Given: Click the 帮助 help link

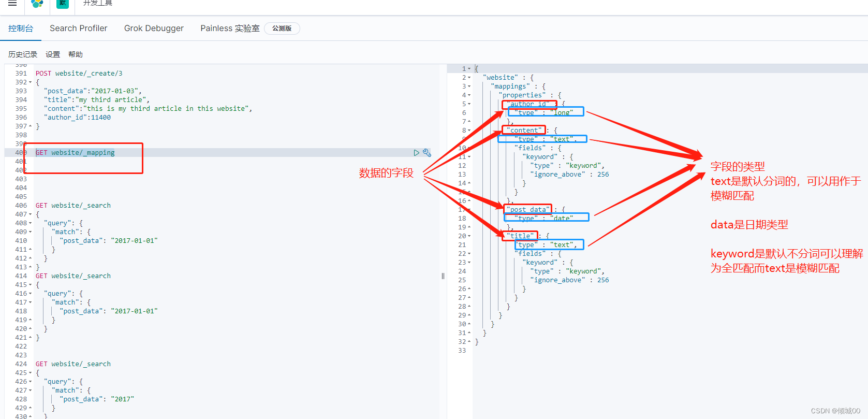Looking at the screenshot, I should [x=76, y=54].
